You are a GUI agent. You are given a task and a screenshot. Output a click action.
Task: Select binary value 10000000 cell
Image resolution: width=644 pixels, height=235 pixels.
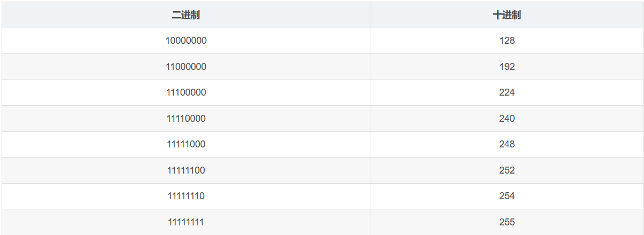click(x=185, y=41)
